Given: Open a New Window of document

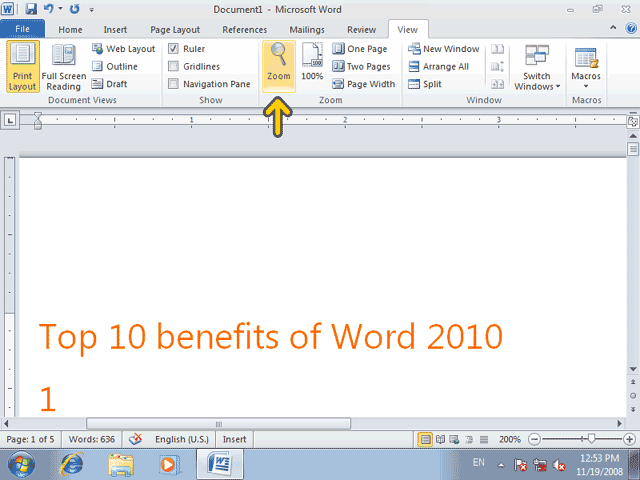Looking at the screenshot, I should click(x=444, y=49).
